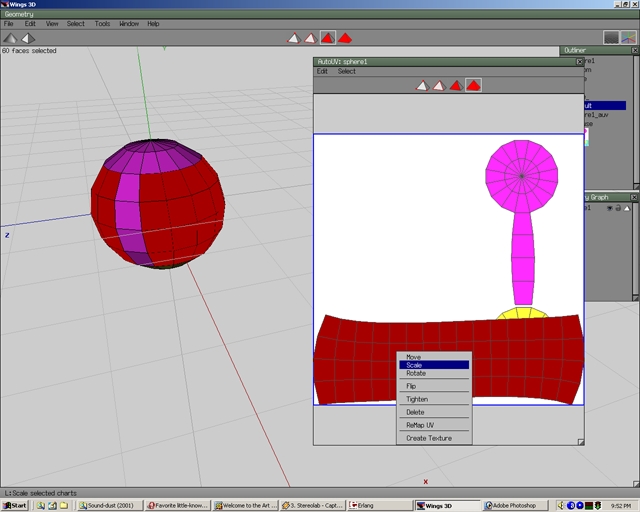Image resolution: width=640 pixels, height=512 pixels.
Task: Switch to Adobe Photoshop taskbar window
Action: tap(514, 505)
